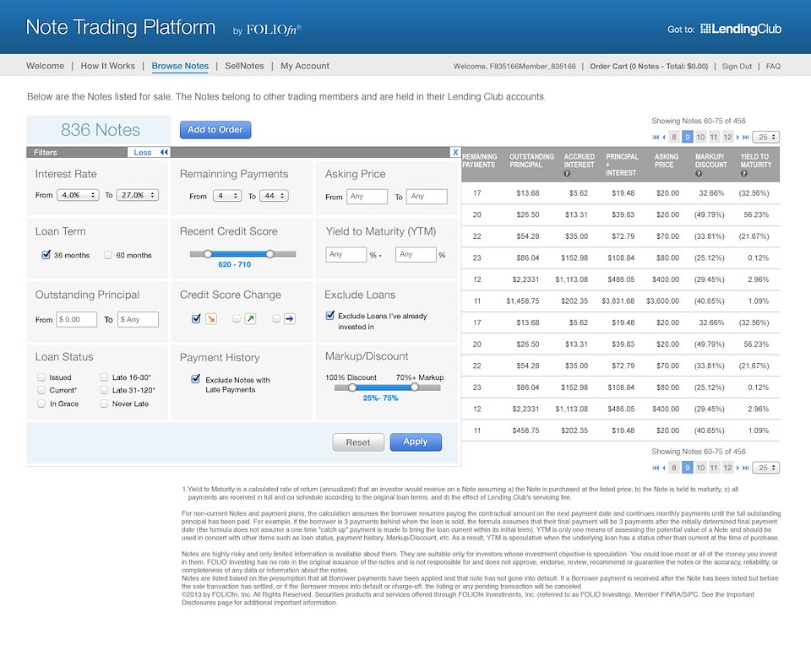Go to the How It Works page
This screenshot has height=672, width=811.
[107, 66]
